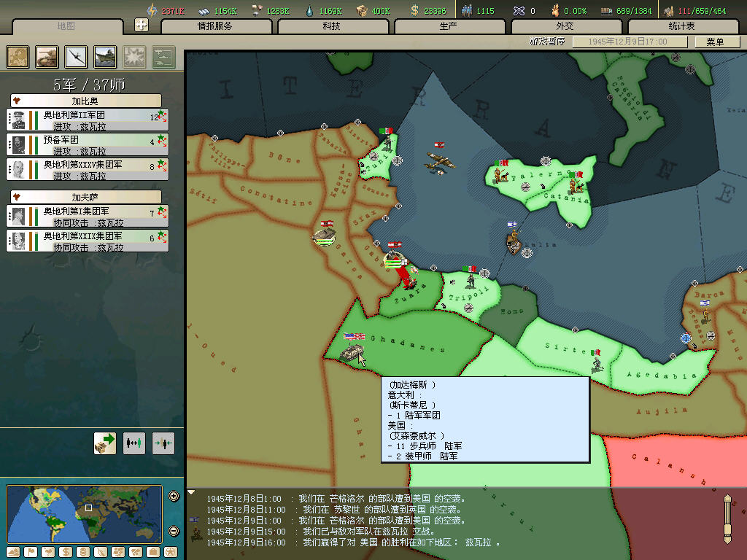Image resolution: width=747 pixels, height=560 pixels.
Task: Open the 外交 tab
Action: pyautogui.click(x=565, y=26)
